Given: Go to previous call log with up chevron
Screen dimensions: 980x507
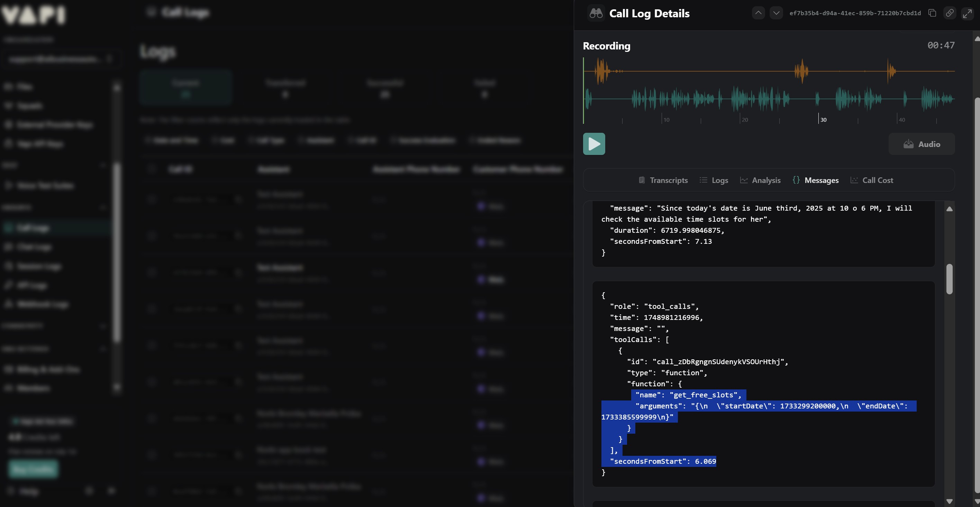Looking at the screenshot, I should [x=758, y=13].
